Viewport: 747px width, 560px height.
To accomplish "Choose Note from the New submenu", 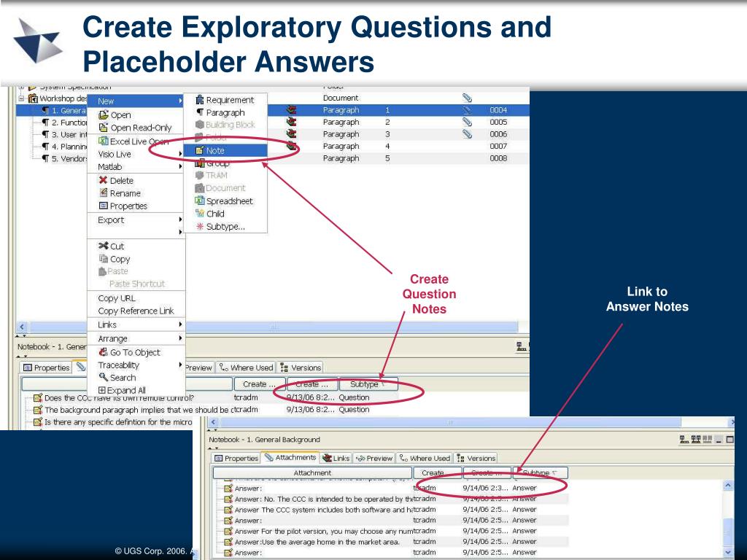I will point(226,150).
